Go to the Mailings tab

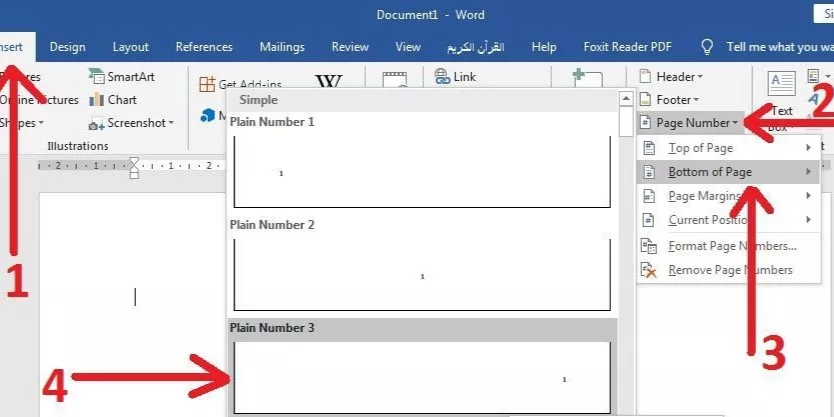coord(282,47)
